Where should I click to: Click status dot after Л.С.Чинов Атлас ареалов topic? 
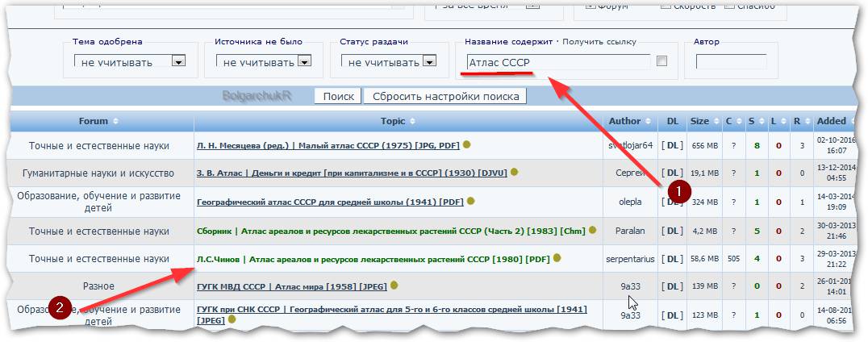[x=557, y=257]
